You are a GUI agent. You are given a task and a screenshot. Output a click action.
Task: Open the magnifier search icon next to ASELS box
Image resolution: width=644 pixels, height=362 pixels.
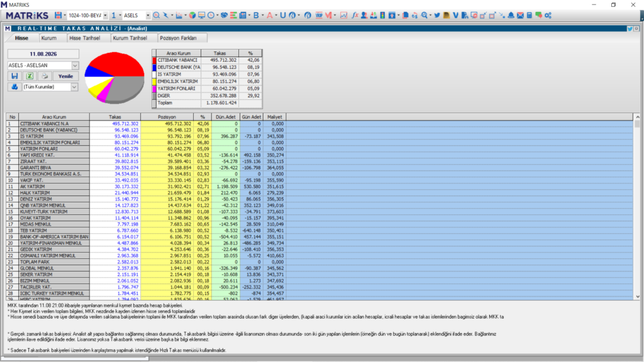(x=156, y=15)
